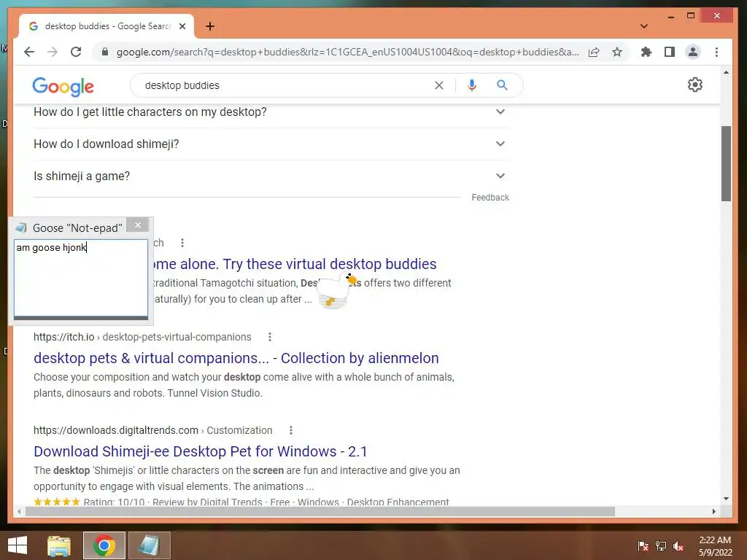Go back to the previous page

[29, 52]
